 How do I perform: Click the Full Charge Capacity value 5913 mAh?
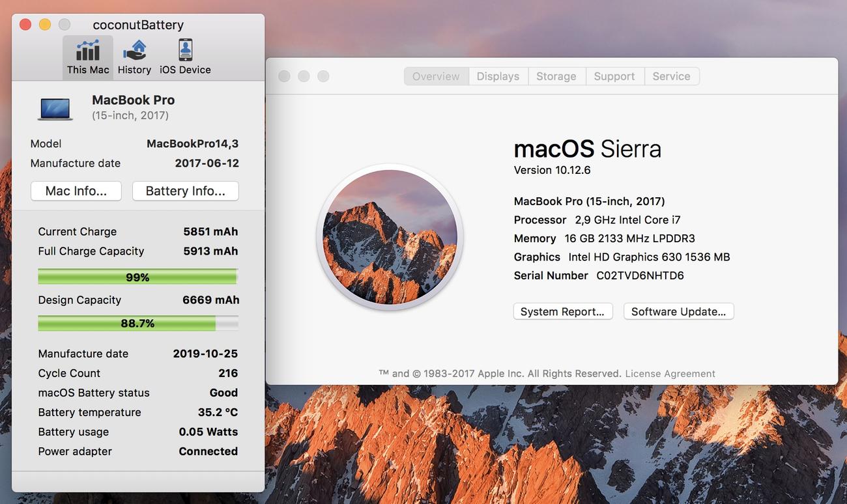point(210,251)
